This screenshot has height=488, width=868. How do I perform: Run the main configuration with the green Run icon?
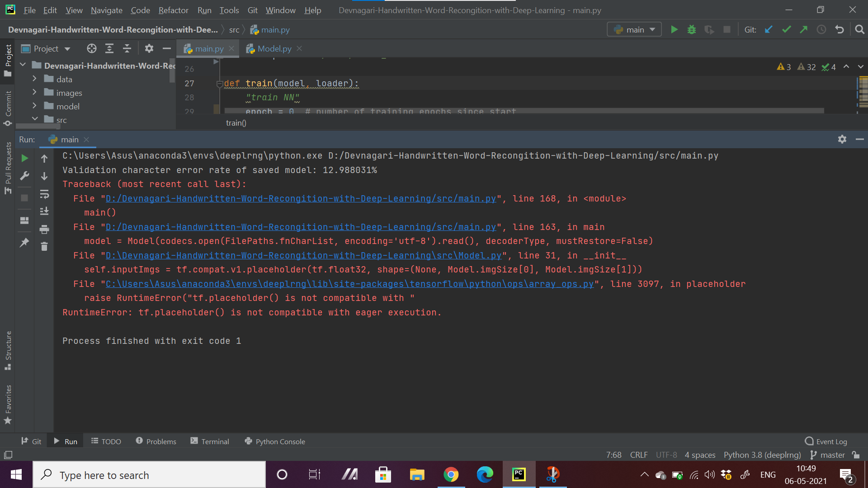coord(673,29)
